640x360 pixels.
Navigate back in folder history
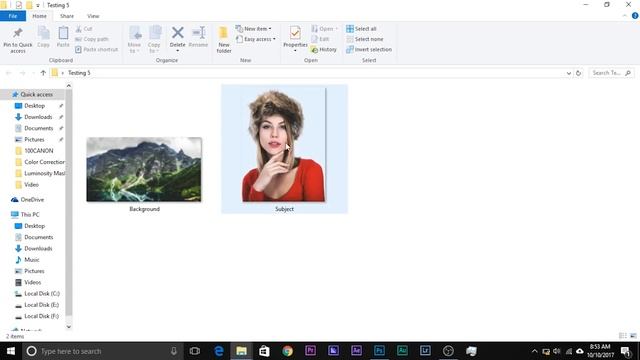[x=9, y=73]
